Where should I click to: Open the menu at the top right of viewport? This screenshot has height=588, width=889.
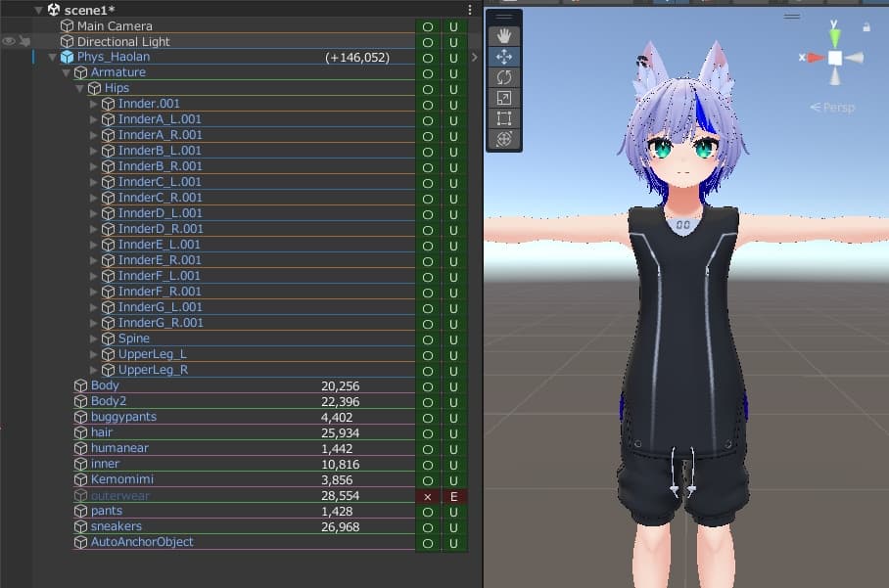tap(791, 17)
